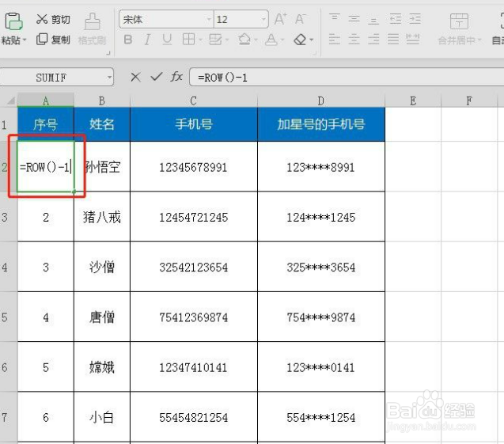
Task: Expand the font name dropdown arrow
Action: tap(209, 19)
